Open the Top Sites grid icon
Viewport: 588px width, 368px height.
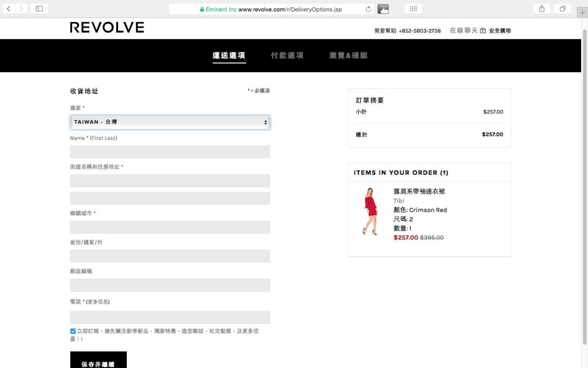tap(413, 9)
